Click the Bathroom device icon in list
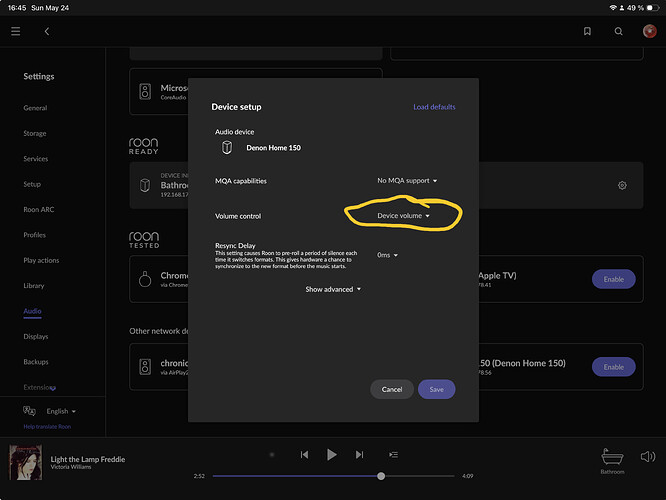Image resolution: width=666 pixels, height=500 pixels. tap(145, 185)
